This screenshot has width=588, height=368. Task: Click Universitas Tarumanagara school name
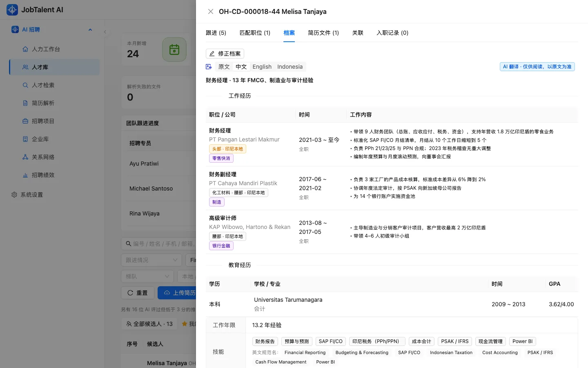(x=288, y=300)
